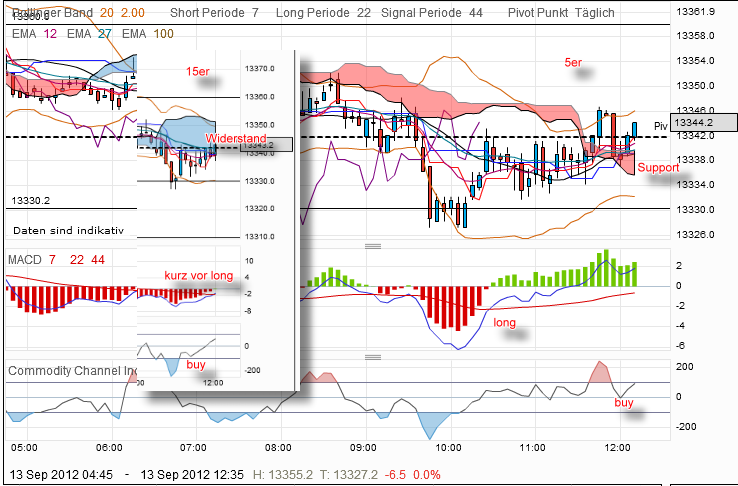Click the 13370.0 value on the inset price axis
Image resolution: width=738 pixels, height=486 pixels.
(x=259, y=69)
